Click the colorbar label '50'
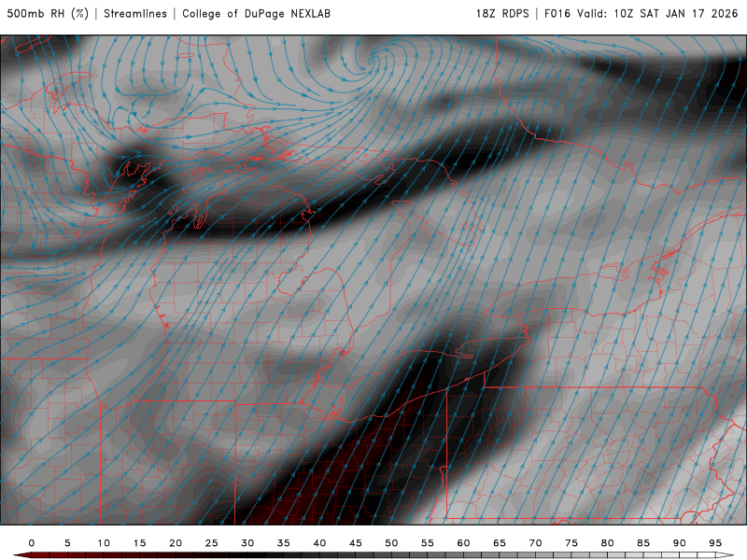Image resolution: width=747 pixels, height=560 pixels. 391,543
